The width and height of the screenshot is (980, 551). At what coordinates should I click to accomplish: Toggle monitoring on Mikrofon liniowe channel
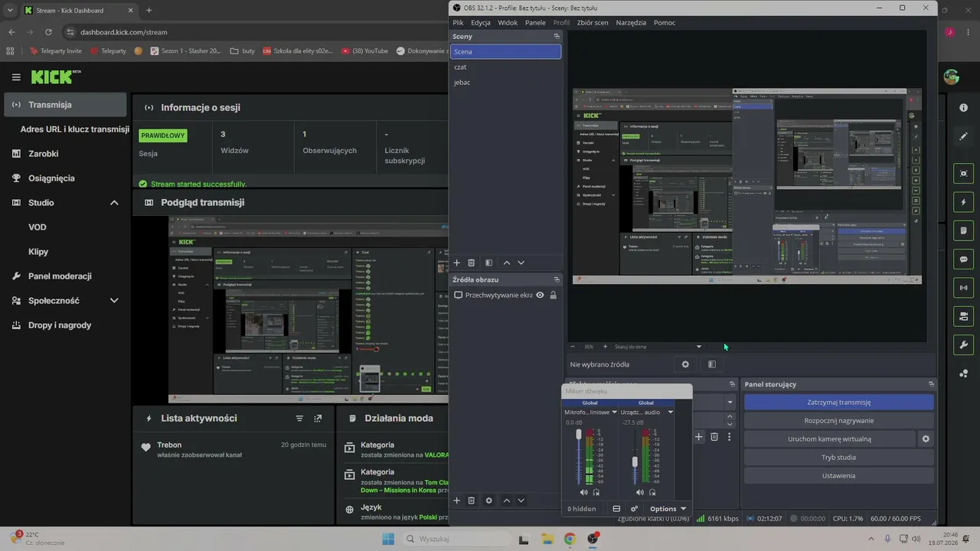596,493
